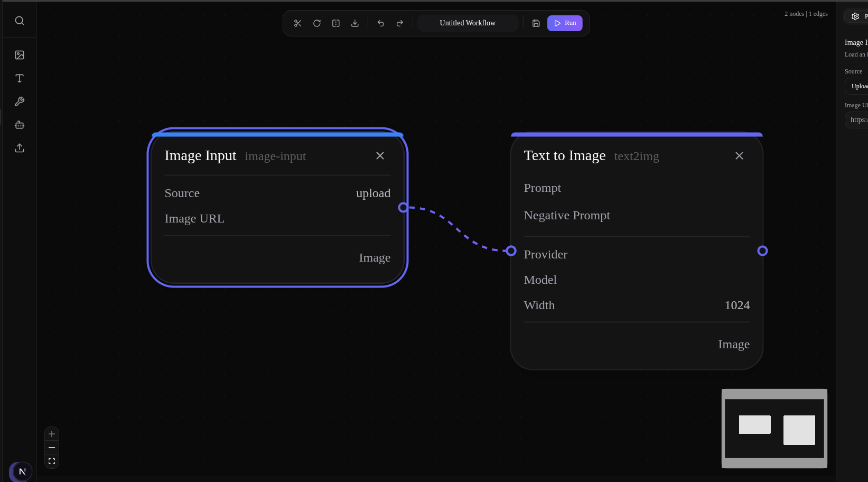
Task: Redo the last undone action
Action: (400, 23)
